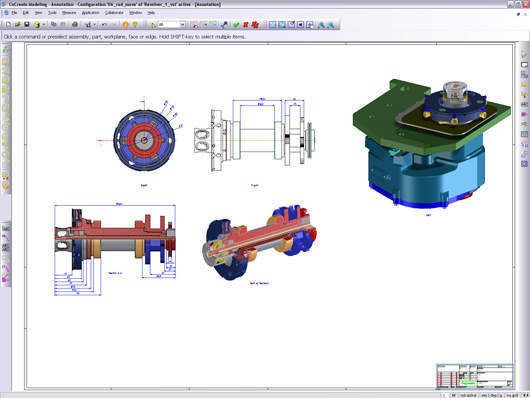Click the first blue viewport window icon

click(272, 25)
